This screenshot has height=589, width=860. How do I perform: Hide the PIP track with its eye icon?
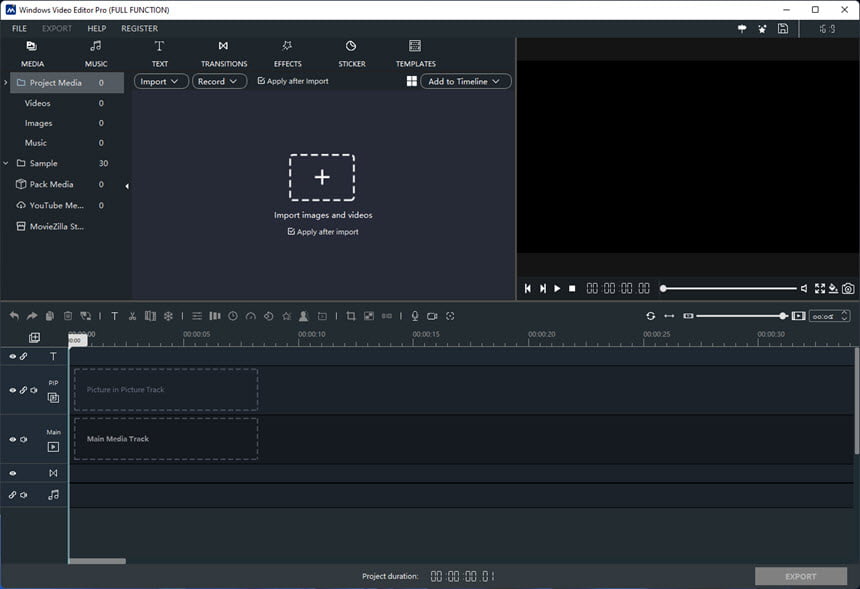[12, 390]
